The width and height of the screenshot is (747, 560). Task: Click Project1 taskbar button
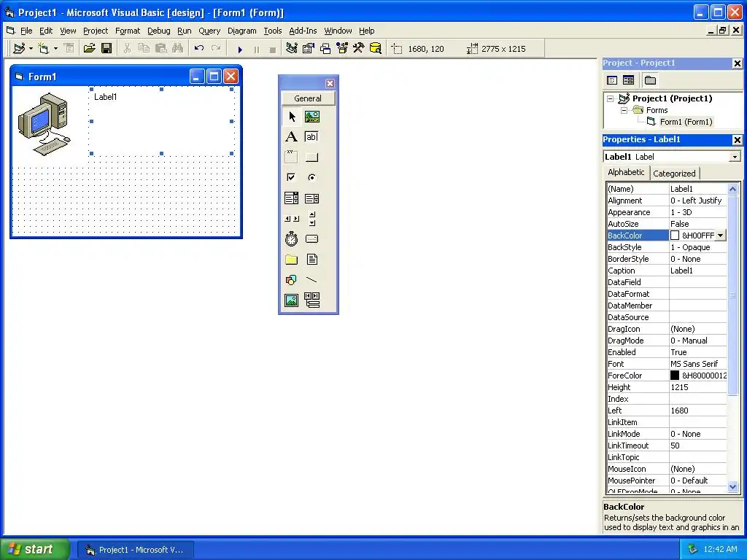135,550
